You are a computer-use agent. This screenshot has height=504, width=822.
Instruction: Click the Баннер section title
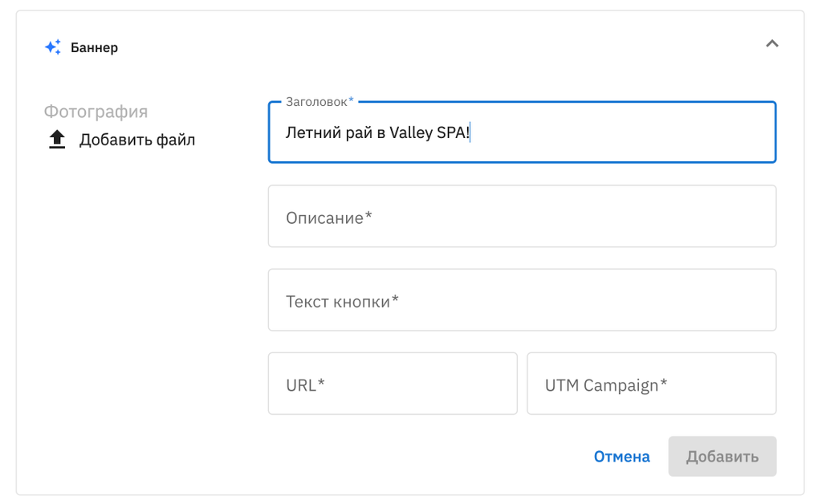tap(94, 47)
